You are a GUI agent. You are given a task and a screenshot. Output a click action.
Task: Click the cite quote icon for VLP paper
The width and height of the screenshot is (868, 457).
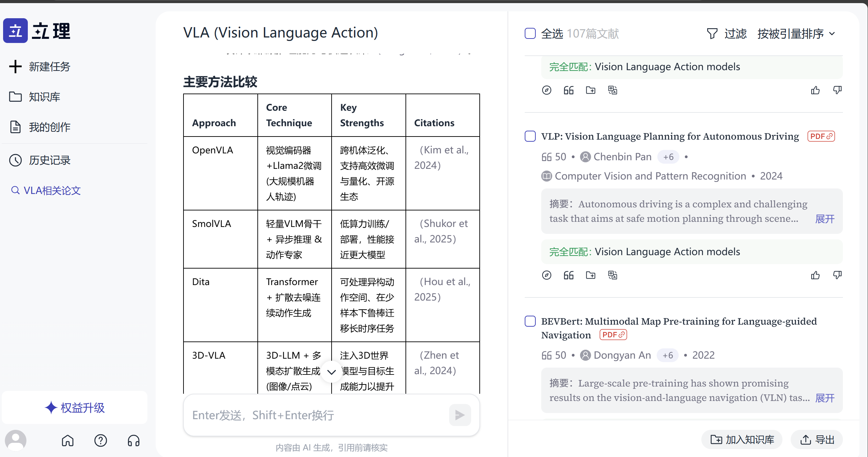coord(569,275)
